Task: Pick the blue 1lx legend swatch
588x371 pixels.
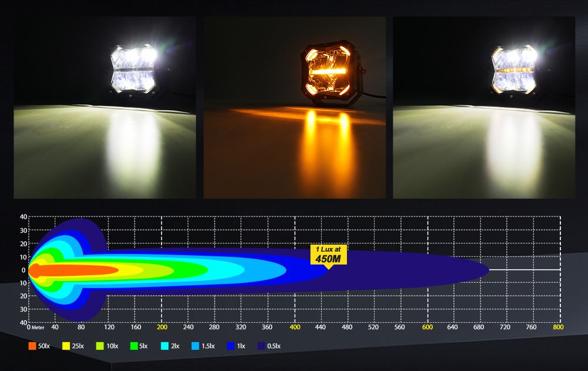Action: 230,346
